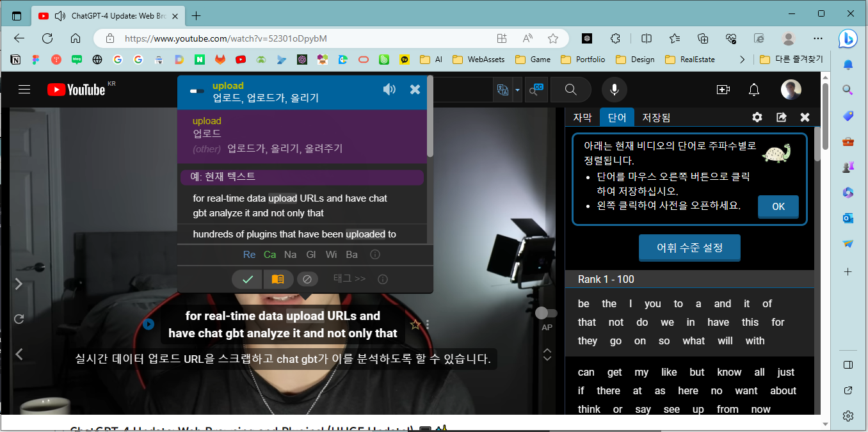Dismiss the tip with OK button
Screen dimensions: 868x432
778,207
